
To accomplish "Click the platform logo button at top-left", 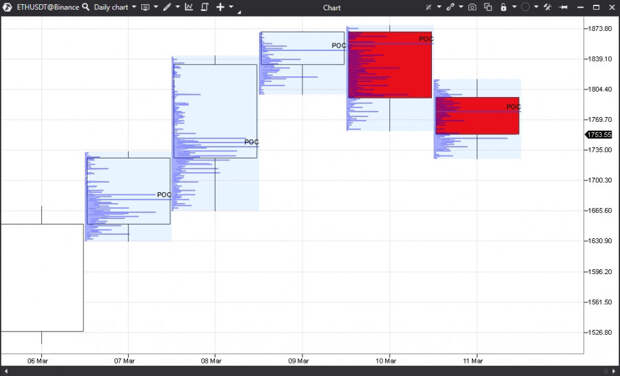I will click(x=7, y=7).
